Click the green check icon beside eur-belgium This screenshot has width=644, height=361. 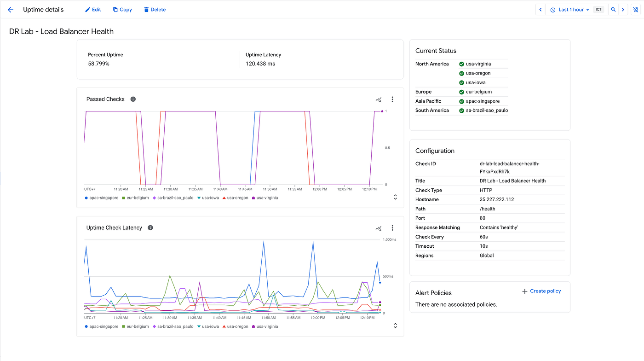tap(461, 92)
